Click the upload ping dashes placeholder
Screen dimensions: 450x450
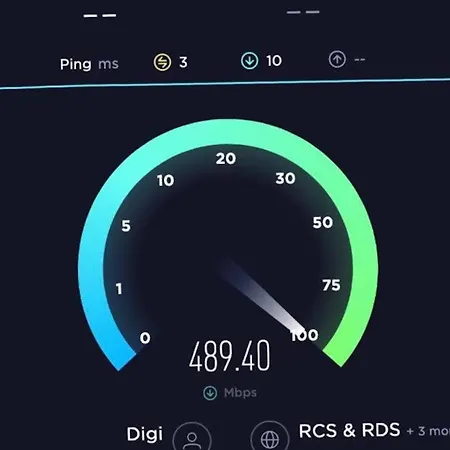click(x=360, y=60)
